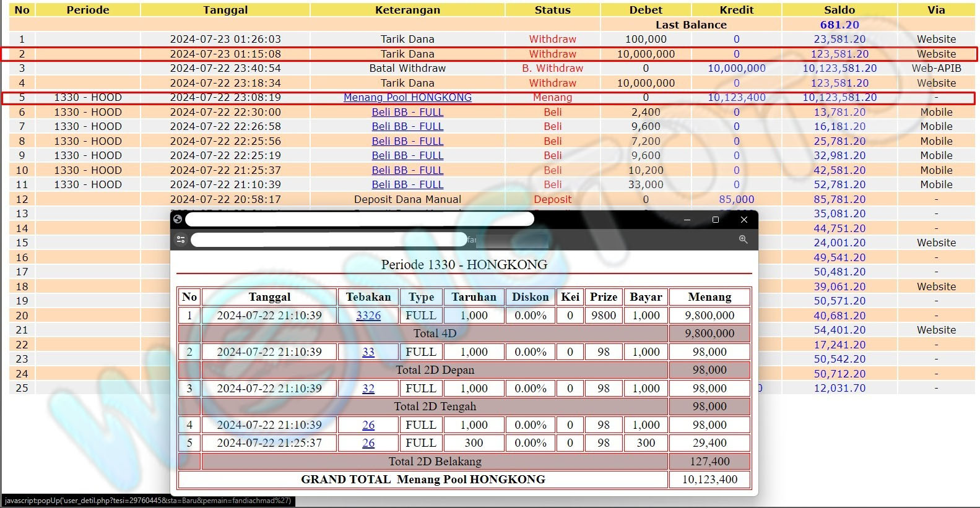This screenshot has width=980, height=508.
Task: Open Beli BB - FULL link in row 9
Action: coord(407,155)
